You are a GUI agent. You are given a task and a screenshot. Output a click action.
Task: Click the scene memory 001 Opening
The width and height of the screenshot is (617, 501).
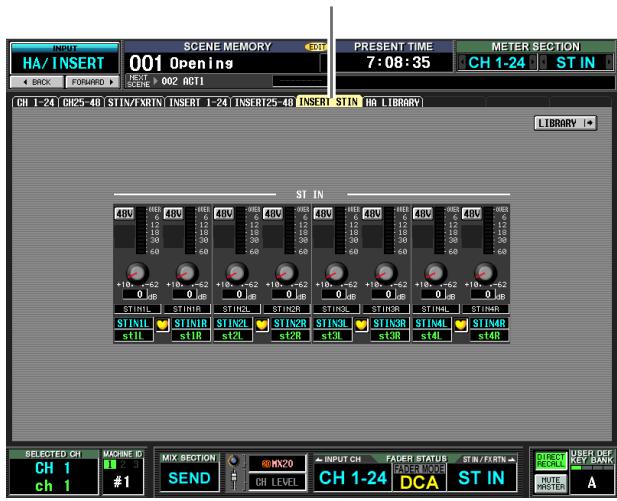[224, 63]
